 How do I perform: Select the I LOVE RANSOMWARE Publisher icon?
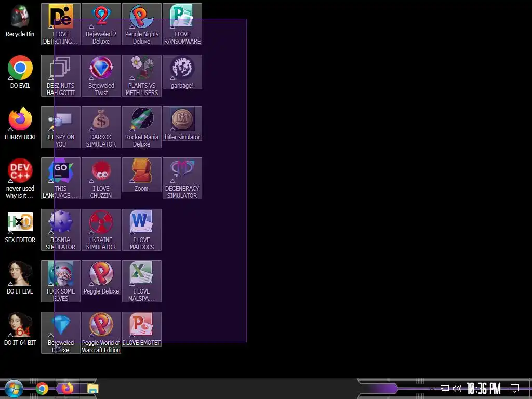(x=182, y=24)
